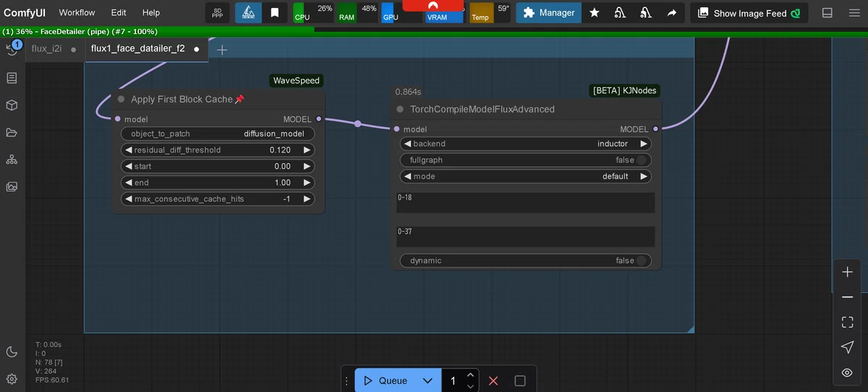
Task: Decrease residual_diff_threshold with left arrow
Action: click(x=128, y=150)
